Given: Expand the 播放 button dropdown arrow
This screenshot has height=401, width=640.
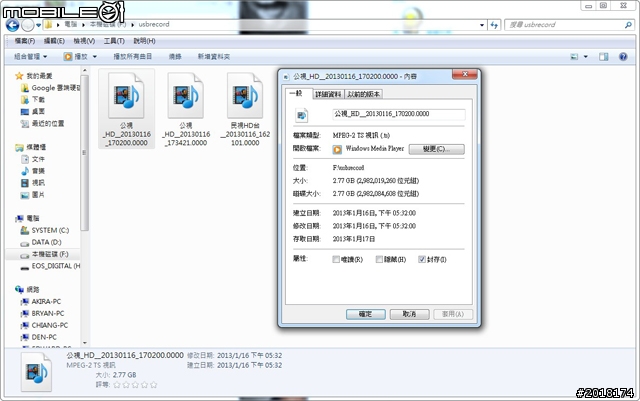Looking at the screenshot, I should [95, 56].
